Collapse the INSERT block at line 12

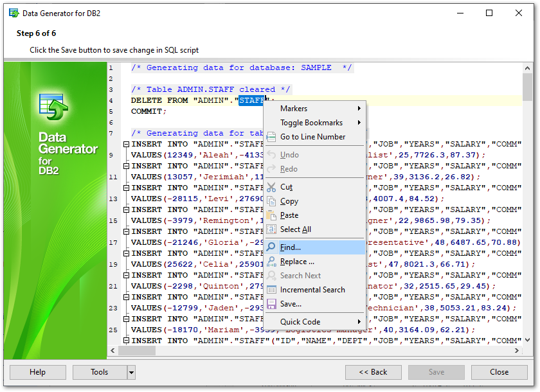127,188
